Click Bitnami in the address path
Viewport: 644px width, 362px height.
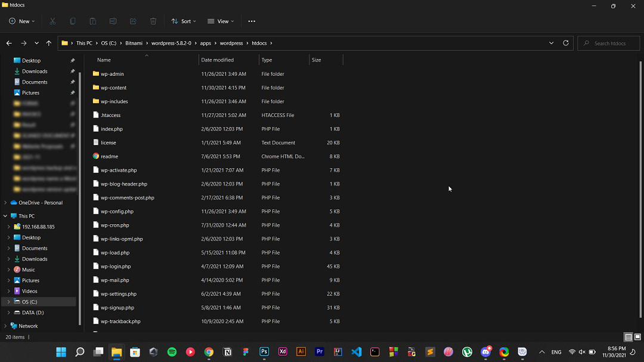tap(134, 43)
